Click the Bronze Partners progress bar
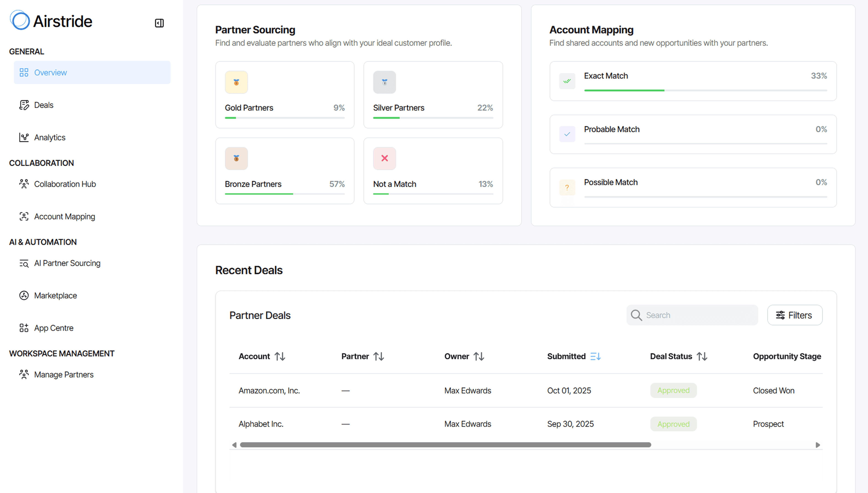The height and width of the screenshot is (493, 868). (x=285, y=194)
